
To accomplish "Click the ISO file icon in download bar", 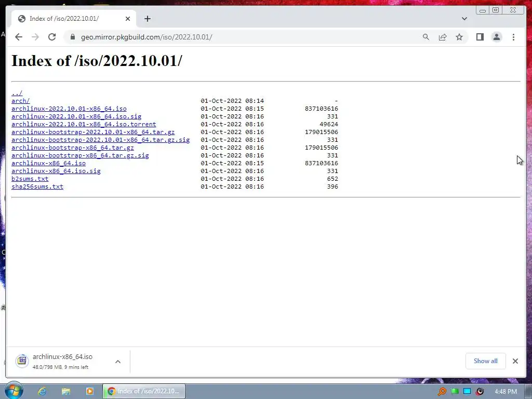I will [x=22, y=361].
